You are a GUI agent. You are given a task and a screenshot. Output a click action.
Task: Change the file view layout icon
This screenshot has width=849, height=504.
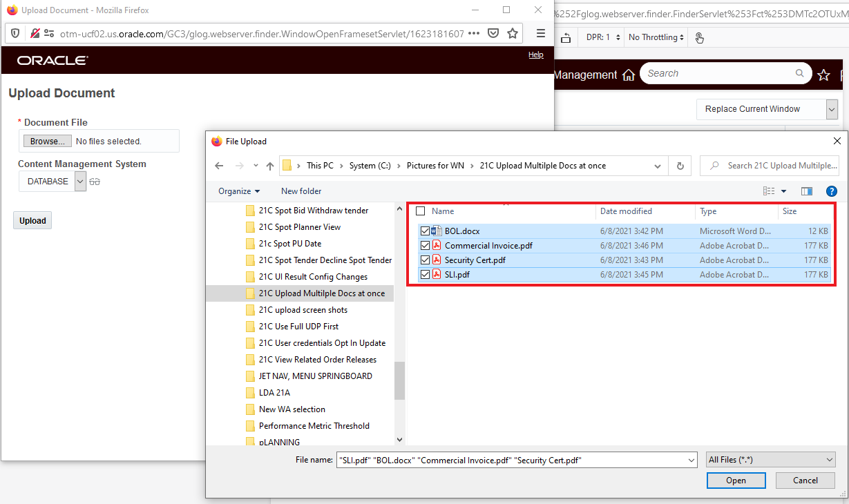(x=769, y=191)
